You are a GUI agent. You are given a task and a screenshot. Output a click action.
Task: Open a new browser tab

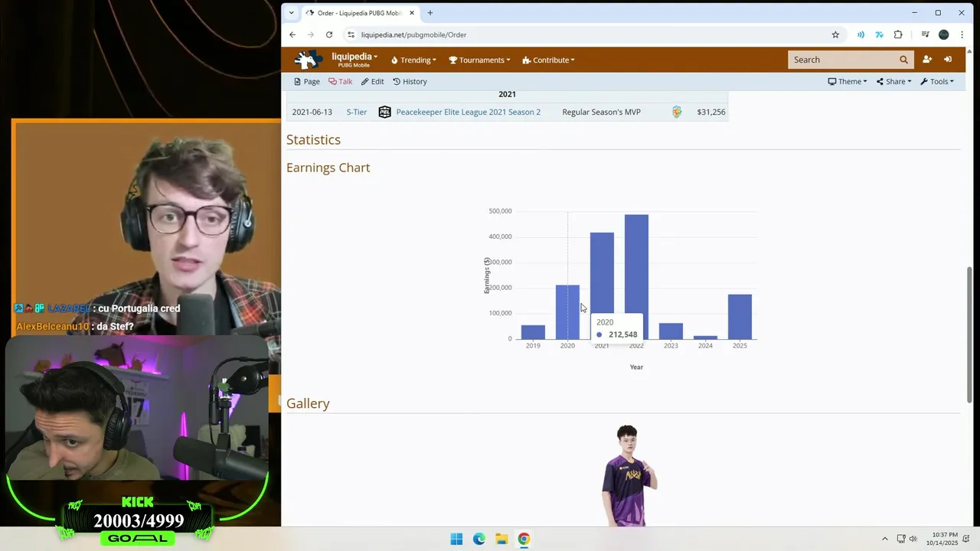[x=430, y=13]
